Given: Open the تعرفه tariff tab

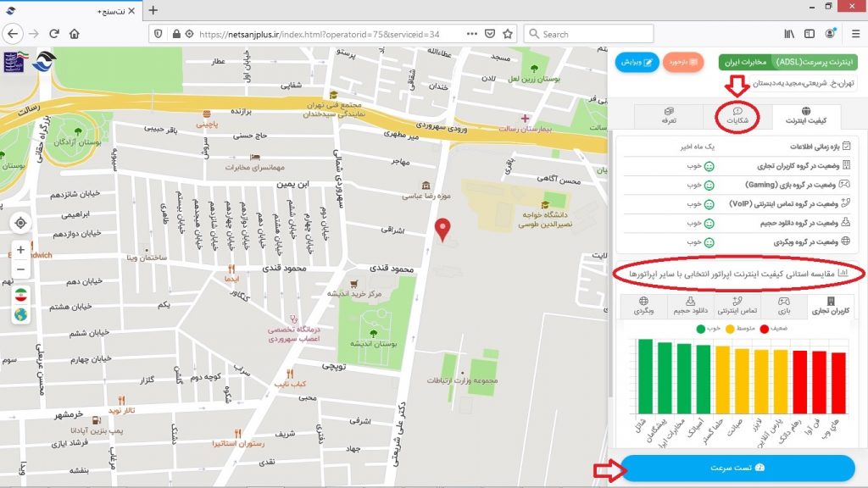Looking at the screenshot, I should 669,116.
